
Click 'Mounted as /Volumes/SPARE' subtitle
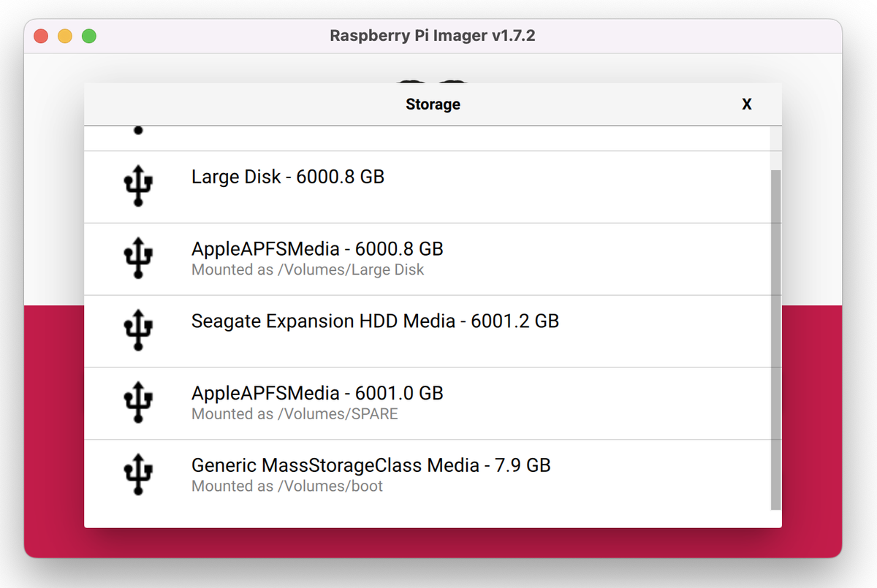click(295, 414)
